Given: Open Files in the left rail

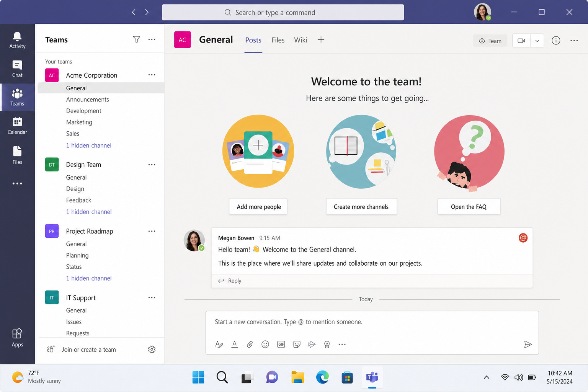Looking at the screenshot, I should coord(17,155).
